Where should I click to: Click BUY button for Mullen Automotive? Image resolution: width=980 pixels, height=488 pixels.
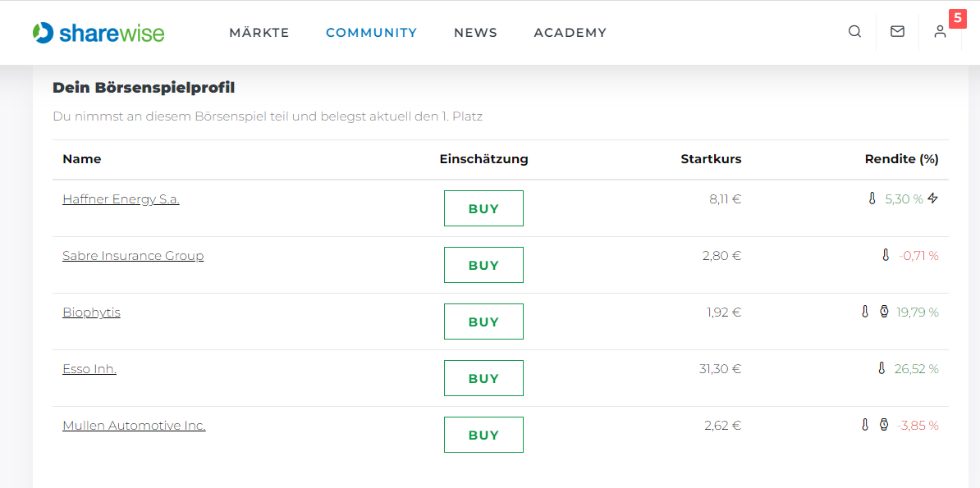483,434
